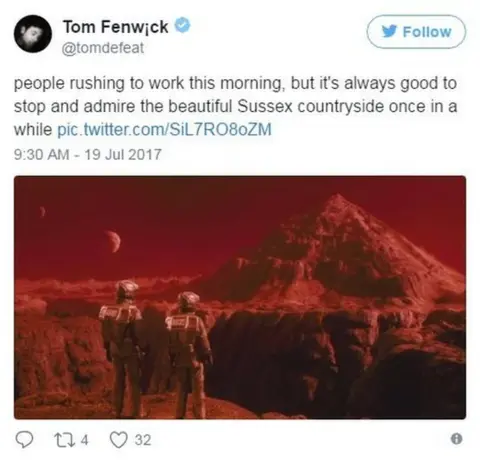Open Tom Fenw¡ck's profile avatar
Image resolution: width=480 pixels, height=462 pixels.
click(33, 33)
